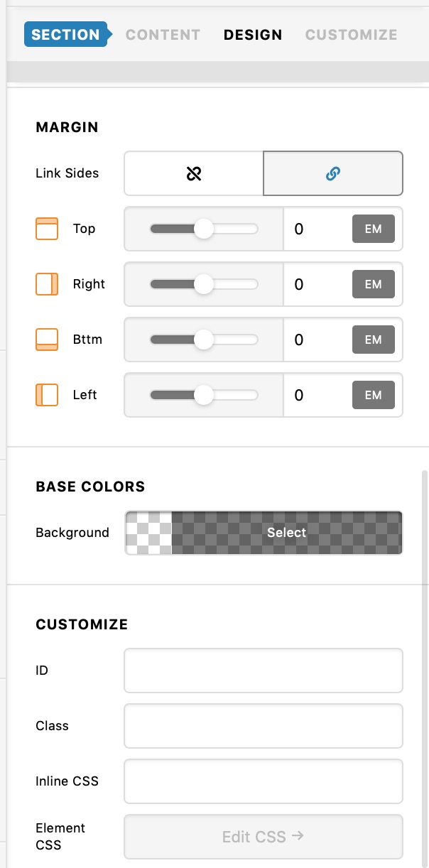Open Edit CSS for Element CSS
429x868 pixels.
click(264, 837)
